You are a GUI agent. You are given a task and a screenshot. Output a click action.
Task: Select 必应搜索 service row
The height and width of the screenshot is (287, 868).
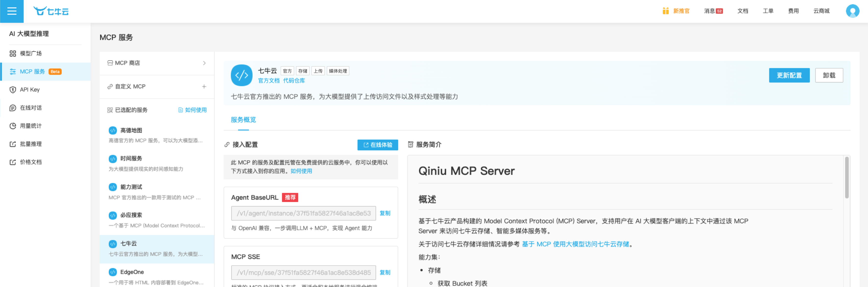(x=157, y=220)
